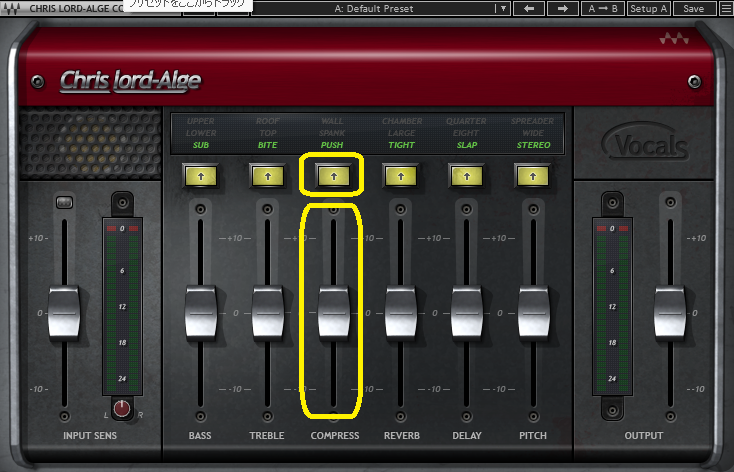Toggle the small button above Input Sens fader
The width and height of the screenshot is (734, 472).
(x=65, y=204)
